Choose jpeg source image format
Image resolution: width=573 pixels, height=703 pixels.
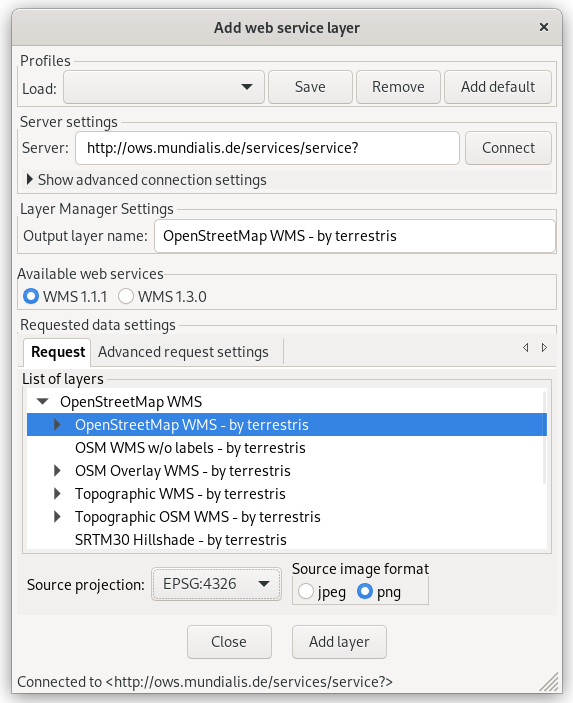(x=306, y=591)
